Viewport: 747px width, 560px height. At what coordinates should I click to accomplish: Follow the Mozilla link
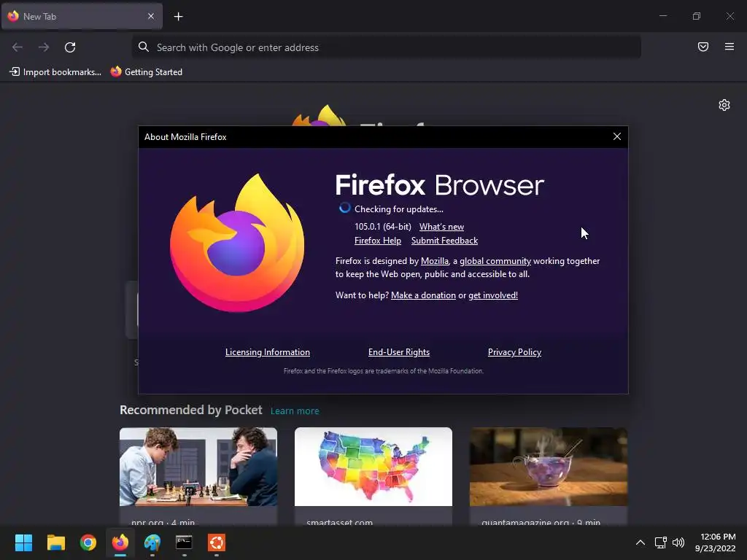pos(435,261)
